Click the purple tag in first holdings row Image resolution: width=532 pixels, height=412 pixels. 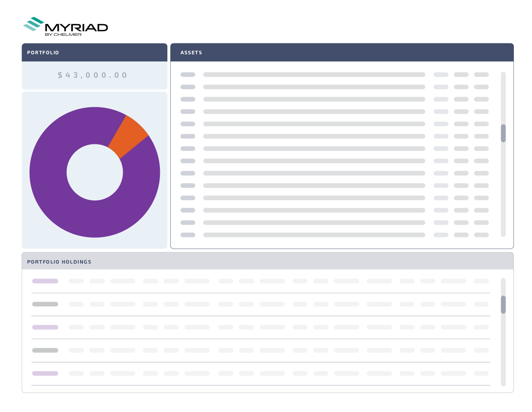coord(45,281)
